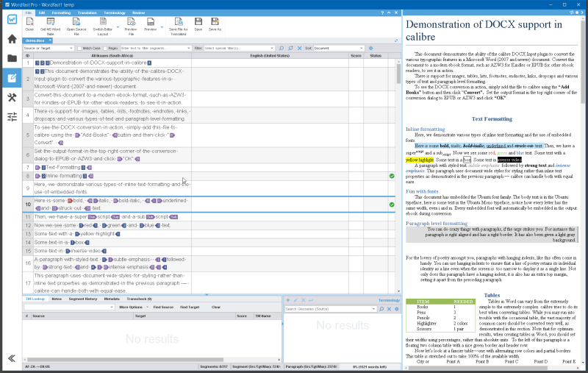The image size is (588, 373).
Task: Click the refresh filter icon
Action: tap(290, 48)
